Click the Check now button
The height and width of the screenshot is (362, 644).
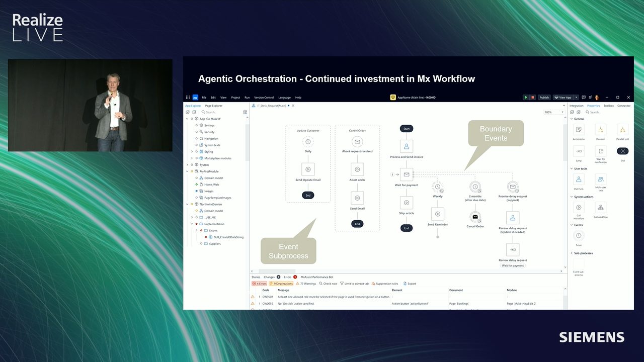[329, 284]
